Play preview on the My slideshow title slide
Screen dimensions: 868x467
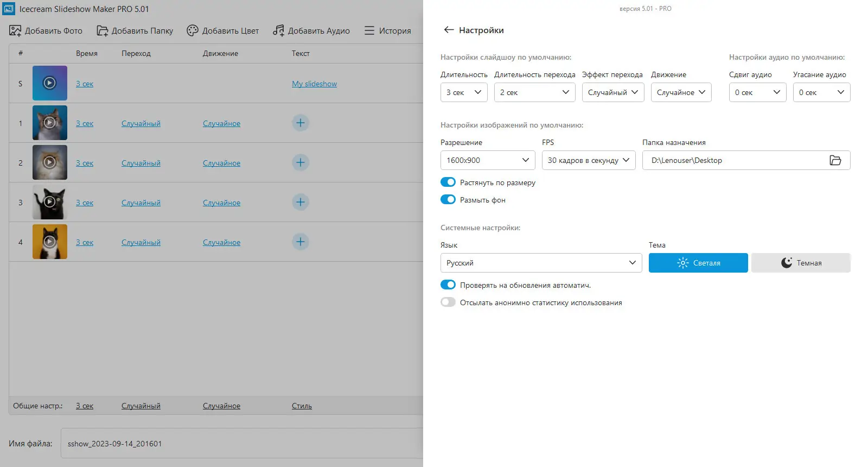pos(49,83)
